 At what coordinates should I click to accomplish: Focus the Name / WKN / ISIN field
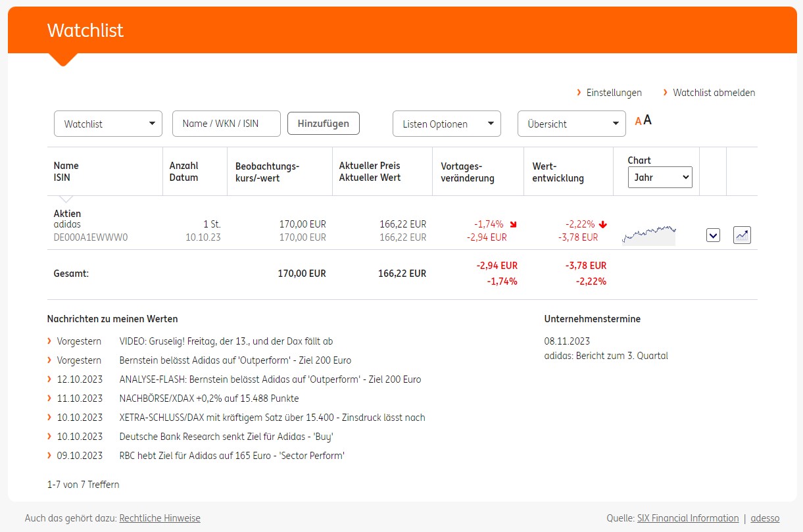(226, 124)
